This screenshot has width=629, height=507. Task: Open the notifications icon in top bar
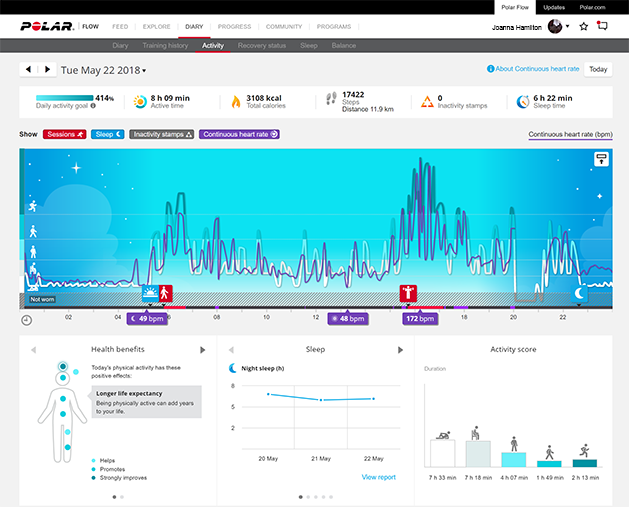pos(603,26)
